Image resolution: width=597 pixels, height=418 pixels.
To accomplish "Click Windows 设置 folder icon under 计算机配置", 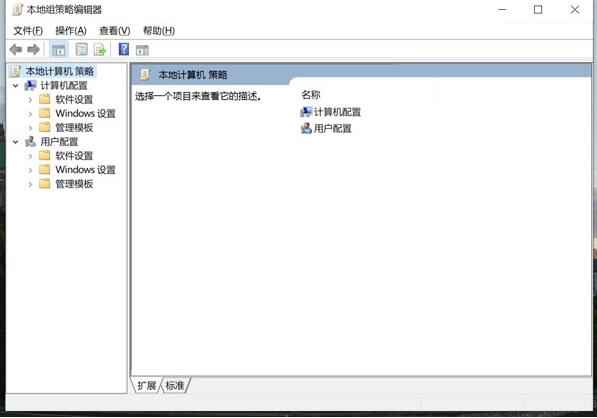I will click(45, 113).
